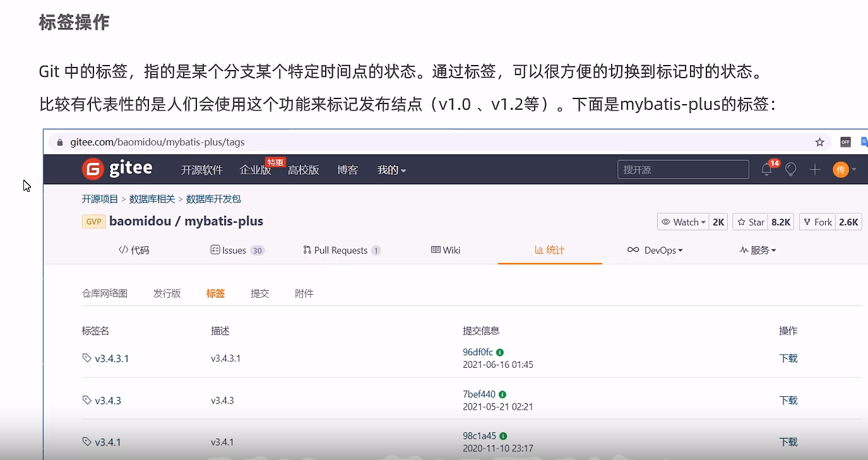Expand the DevOps dropdown tab
This screenshot has width=868, height=460.
[655, 250]
